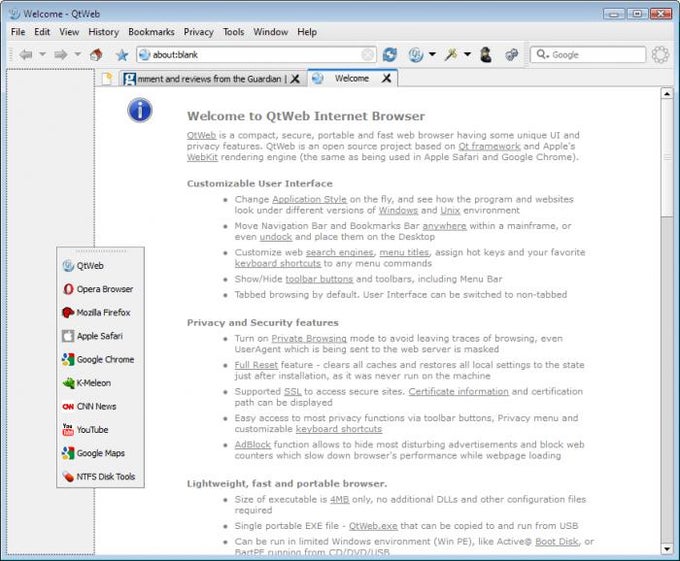Click the vertical scrollbar thumb
This screenshot has width=680, height=561.
667,157
